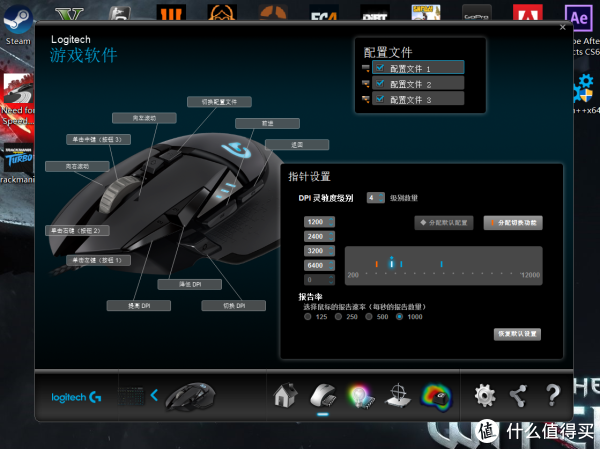Click the 切换配置文件 button label
600x449 pixels.
point(219,102)
